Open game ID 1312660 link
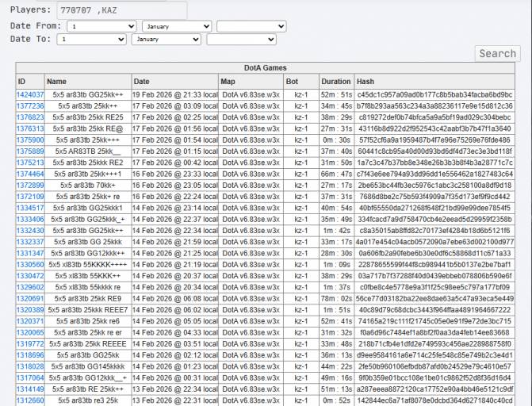 [x=30, y=400]
